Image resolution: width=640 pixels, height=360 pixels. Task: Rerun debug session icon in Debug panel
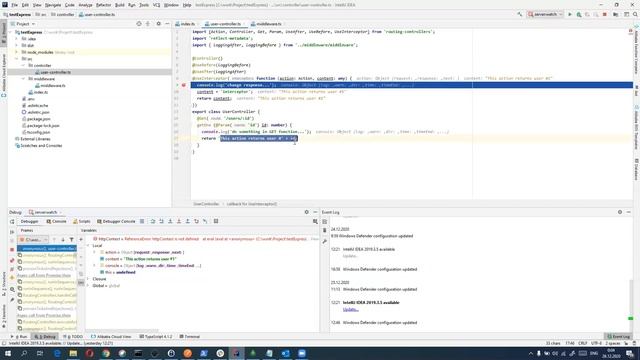[x=12, y=222]
